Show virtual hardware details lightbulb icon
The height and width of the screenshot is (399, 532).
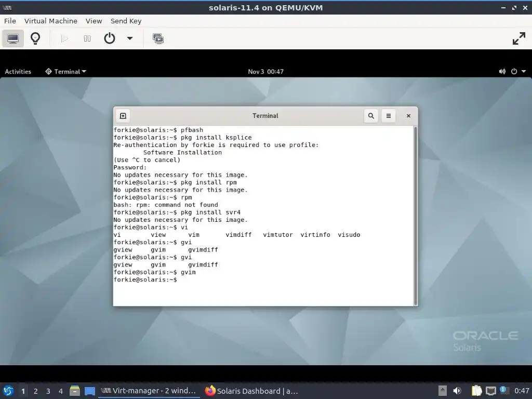35,38
